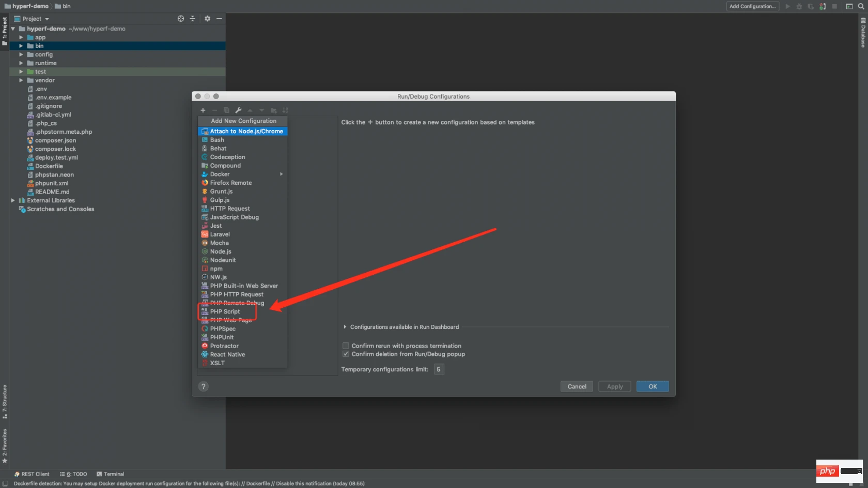
Task: Uncheck Confirm deletion from Run/Debug popup
Action: pyautogui.click(x=346, y=354)
